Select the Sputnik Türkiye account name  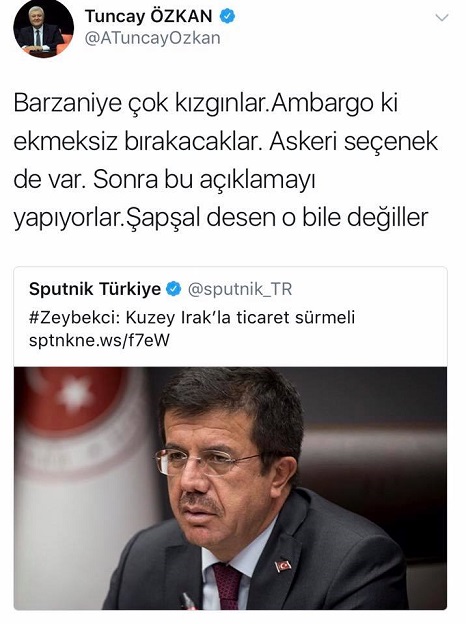click(95, 289)
